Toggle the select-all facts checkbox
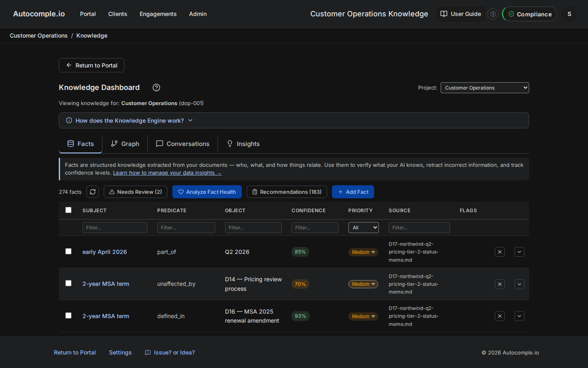Image resolution: width=588 pixels, height=368 pixels. click(x=68, y=210)
